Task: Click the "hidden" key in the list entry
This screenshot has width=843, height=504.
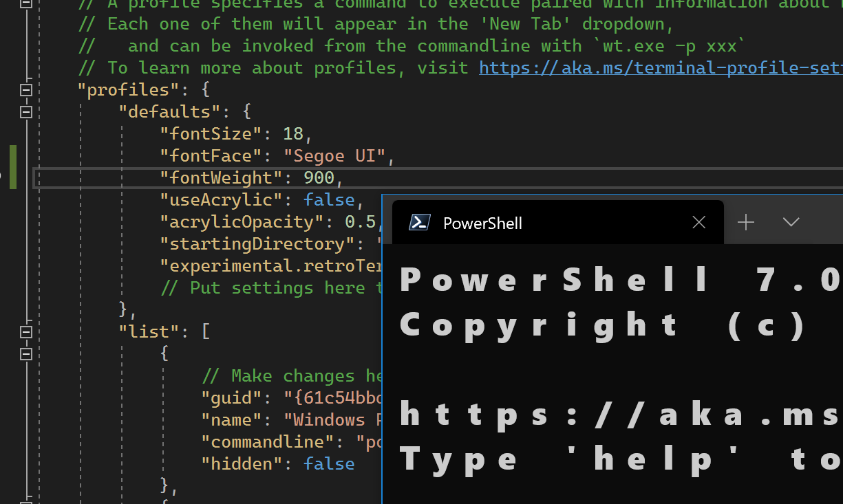Action: point(242,463)
